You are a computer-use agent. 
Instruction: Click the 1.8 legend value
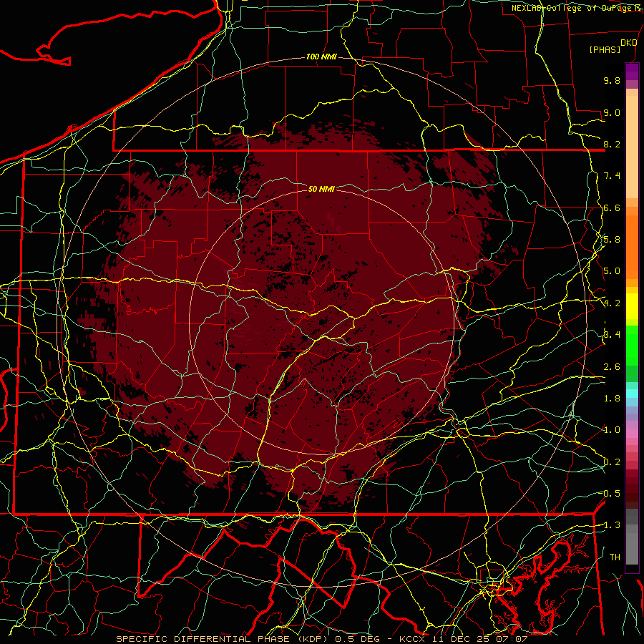[612, 399]
